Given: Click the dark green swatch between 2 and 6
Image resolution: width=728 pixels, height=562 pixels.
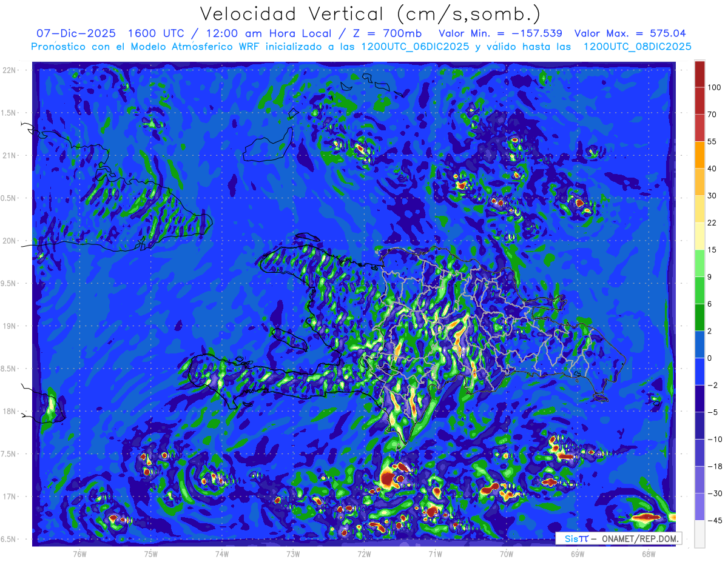Looking at the screenshot, I should pyautogui.click(x=699, y=317).
